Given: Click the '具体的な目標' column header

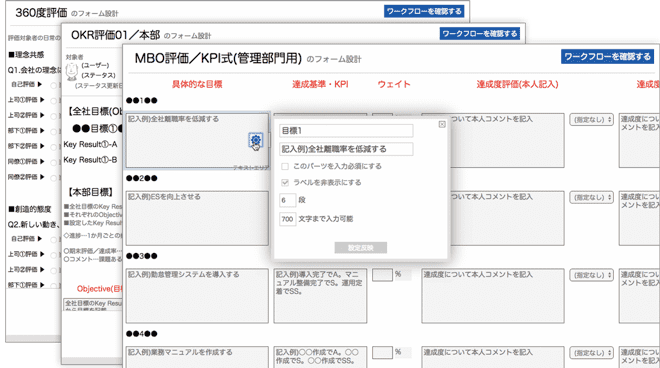Looking at the screenshot, I should click(x=197, y=84).
